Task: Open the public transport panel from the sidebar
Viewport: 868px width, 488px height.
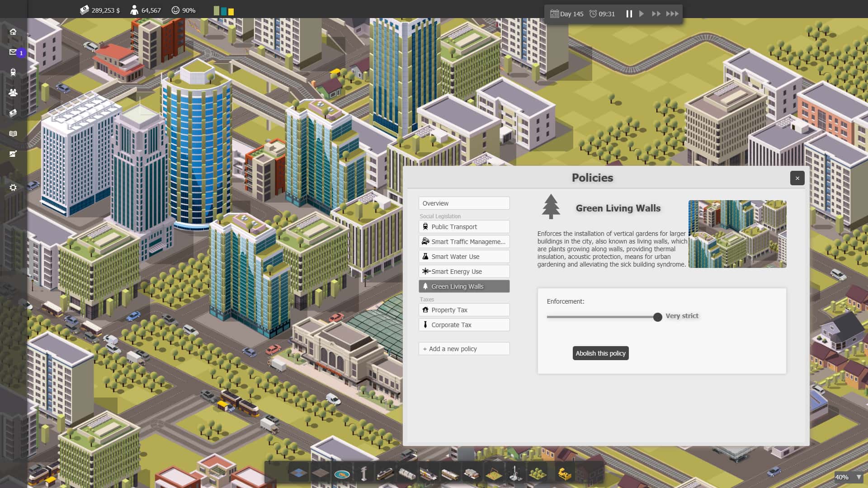Action: pos(13,72)
